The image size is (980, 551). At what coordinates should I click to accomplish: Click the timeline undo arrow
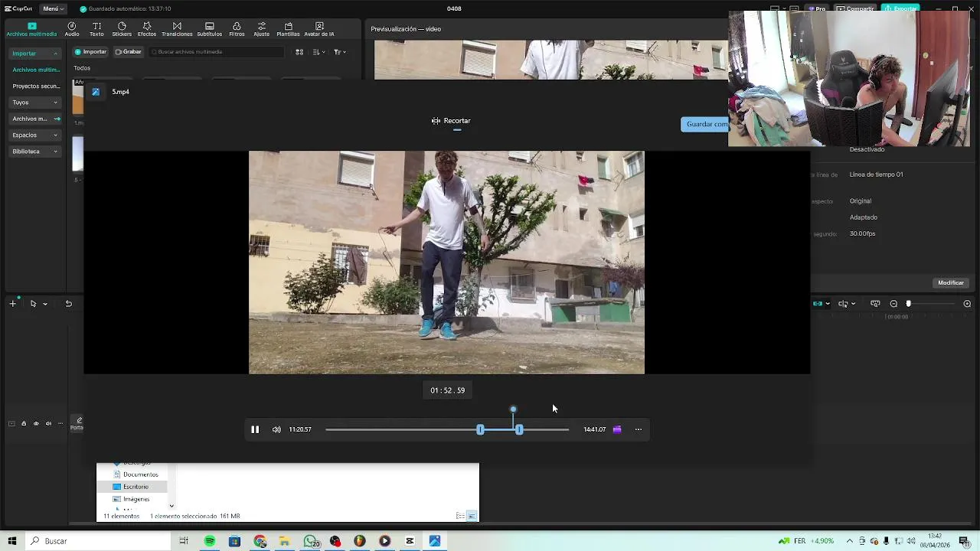tap(68, 304)
